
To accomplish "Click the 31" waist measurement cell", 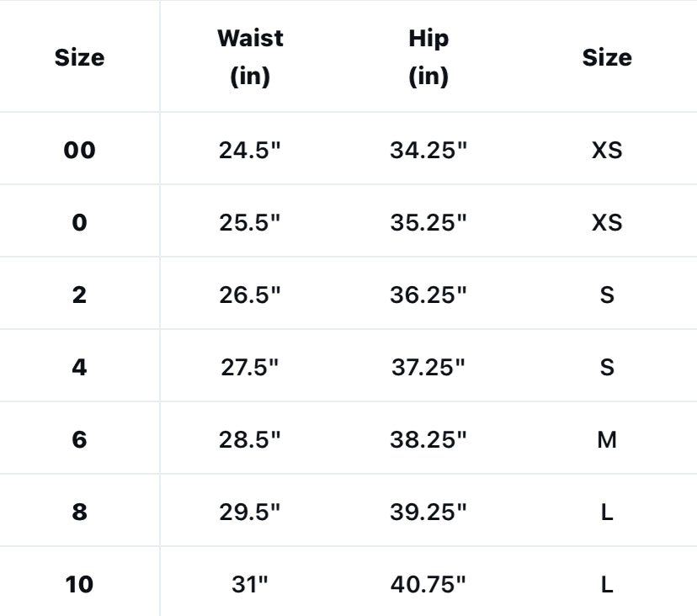I will 249,584.
